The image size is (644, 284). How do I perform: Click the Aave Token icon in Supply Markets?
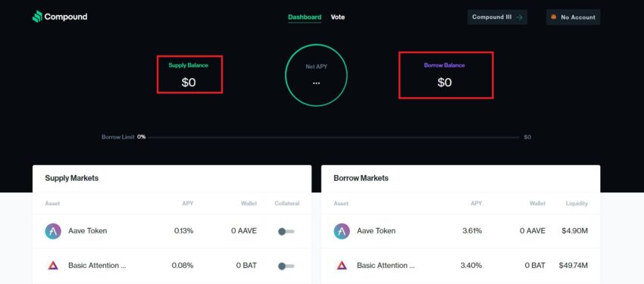(x=53, y=231)
